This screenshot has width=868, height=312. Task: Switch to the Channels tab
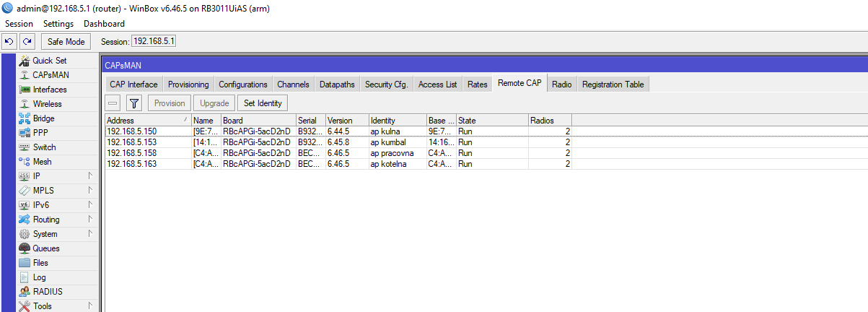click(x=294, y=84)
